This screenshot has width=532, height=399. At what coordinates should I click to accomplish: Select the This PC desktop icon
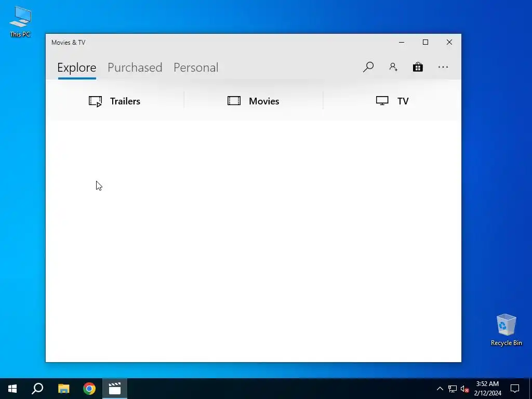click(20, 21)
